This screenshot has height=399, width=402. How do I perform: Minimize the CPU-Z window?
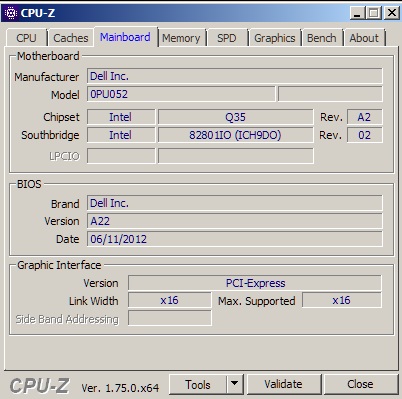357,13
